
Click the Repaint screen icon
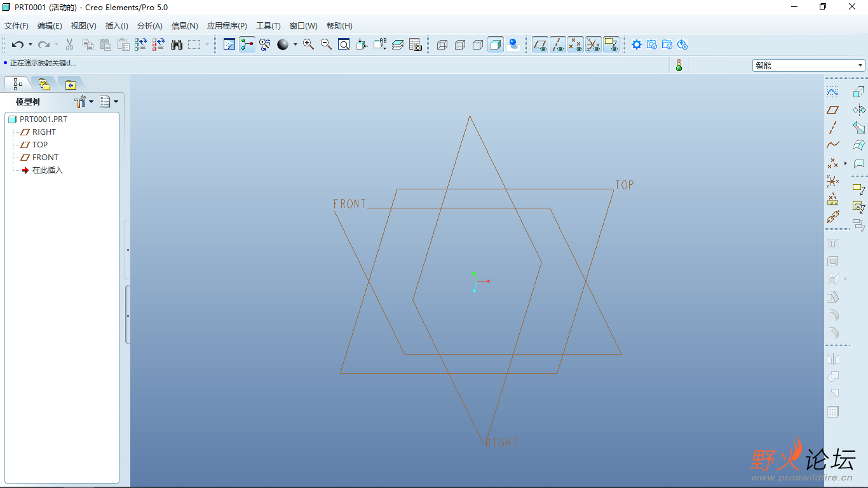(x=229, y=44)
